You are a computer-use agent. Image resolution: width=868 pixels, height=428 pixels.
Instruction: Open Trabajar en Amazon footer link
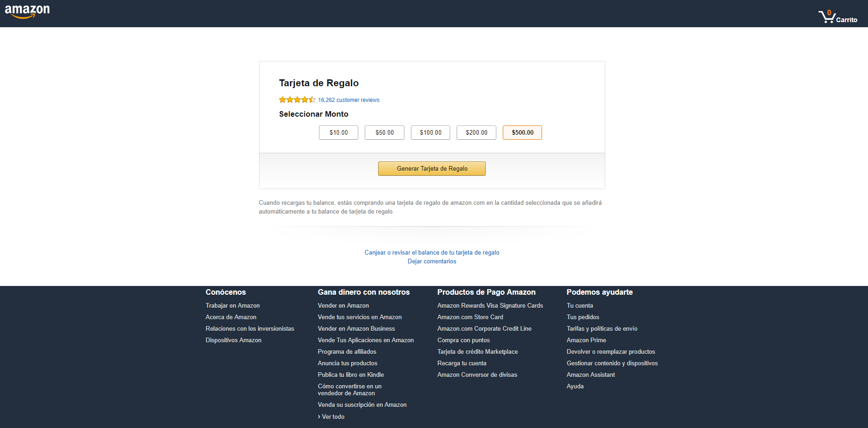233,305
